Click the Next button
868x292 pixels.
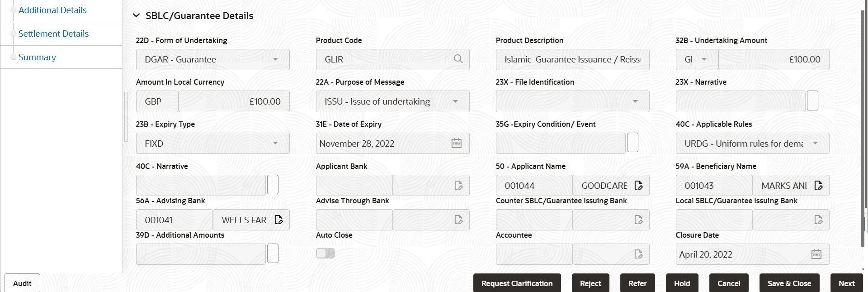[x=846, y=283]
